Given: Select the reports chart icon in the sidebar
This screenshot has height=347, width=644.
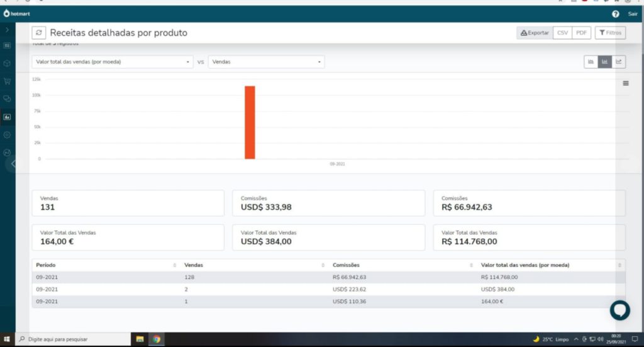Looking at the screenshot, I should click(x=7, y=117).
